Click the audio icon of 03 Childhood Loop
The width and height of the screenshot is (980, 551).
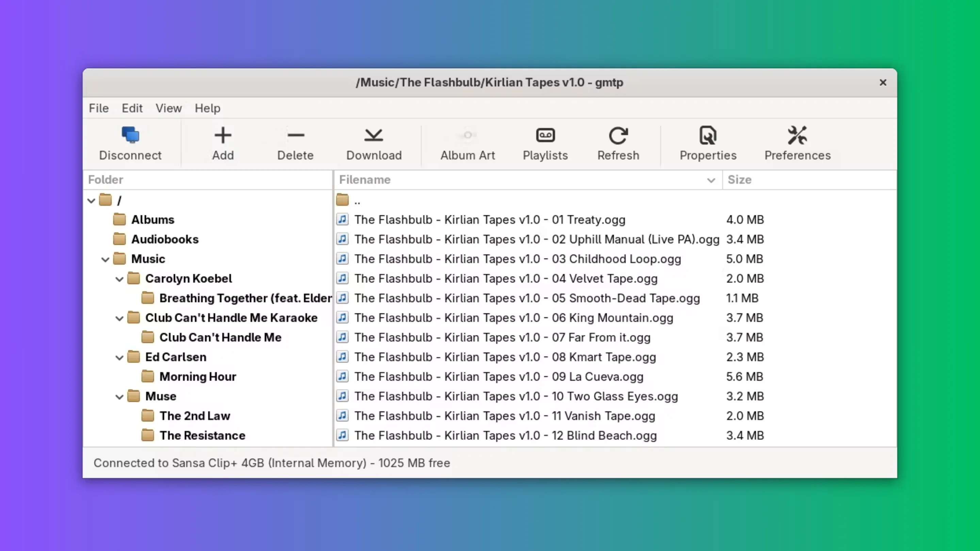click(342, 258)
